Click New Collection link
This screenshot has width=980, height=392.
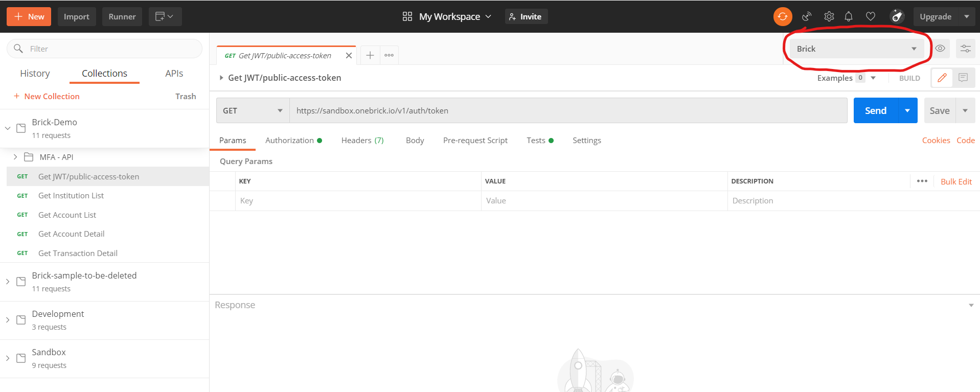click(47, 96)
